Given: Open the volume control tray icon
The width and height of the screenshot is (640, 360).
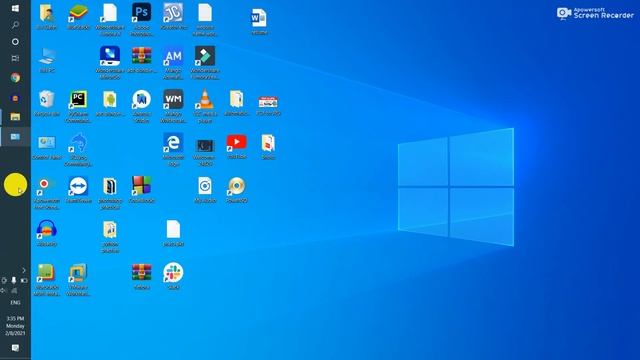Looking at the screenshot, I should pos(4,291).
